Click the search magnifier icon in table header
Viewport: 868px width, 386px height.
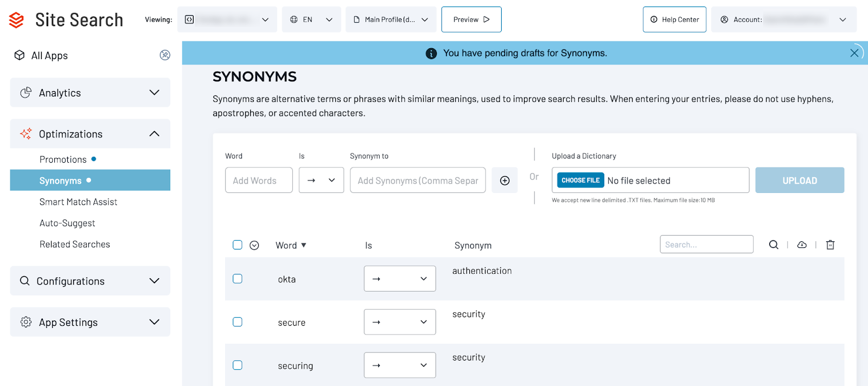click(774, 245)
